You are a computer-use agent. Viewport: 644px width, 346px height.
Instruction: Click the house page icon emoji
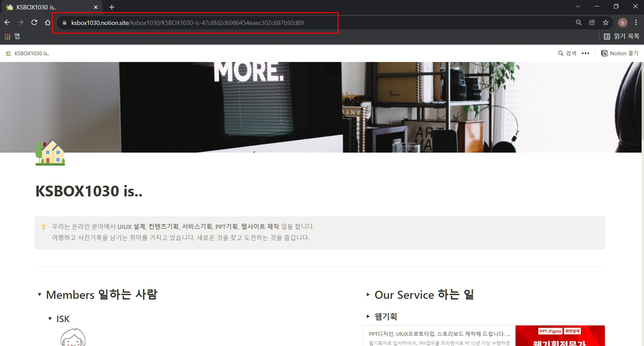click(50, 152)
